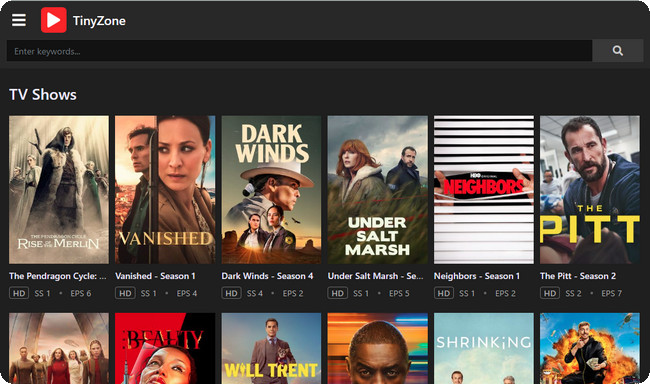Click 'SS 2' under The Pitt

573,293
